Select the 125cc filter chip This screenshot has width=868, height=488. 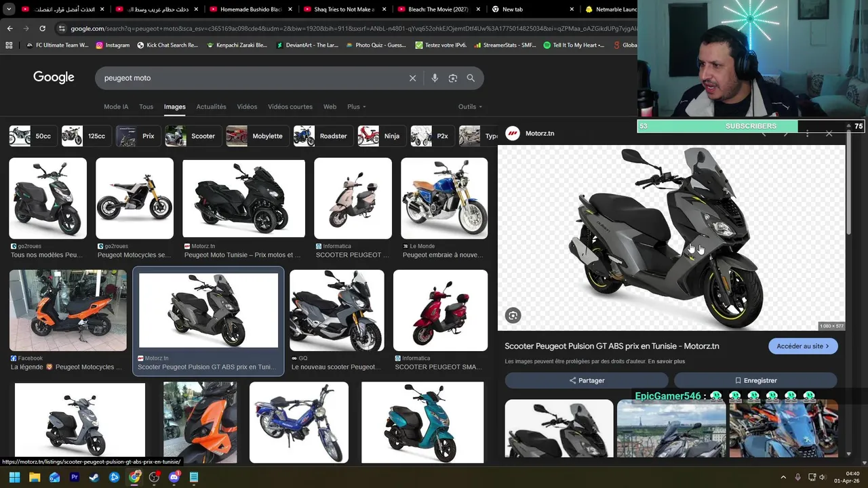pyautogui.click(x=85, y=136)
